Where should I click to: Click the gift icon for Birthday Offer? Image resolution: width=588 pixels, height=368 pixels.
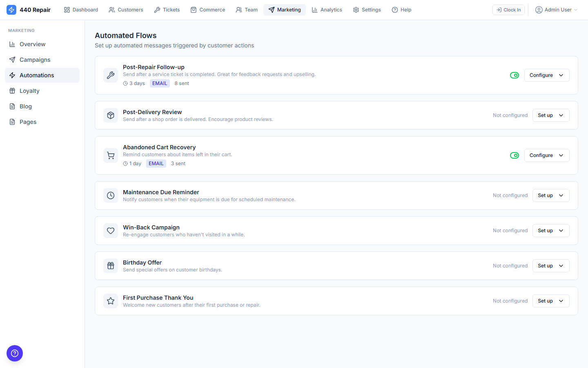111,266
